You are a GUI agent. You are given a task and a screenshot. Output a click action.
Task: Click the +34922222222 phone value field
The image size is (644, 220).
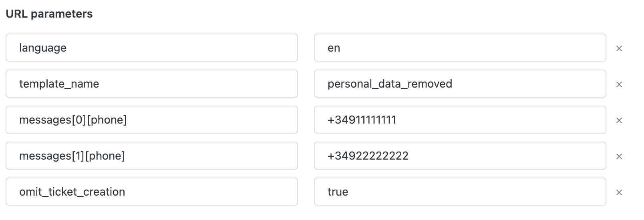coord(460,156)
